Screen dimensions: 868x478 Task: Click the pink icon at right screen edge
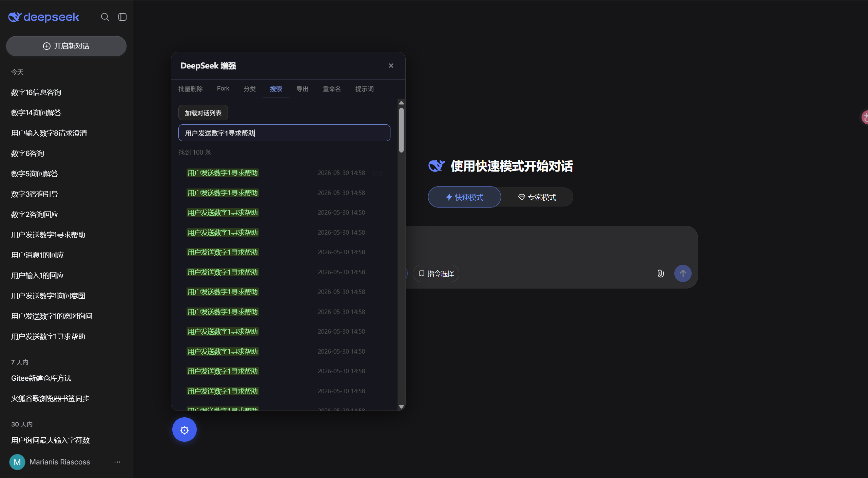pyautogui.click(x=865, y=117)
